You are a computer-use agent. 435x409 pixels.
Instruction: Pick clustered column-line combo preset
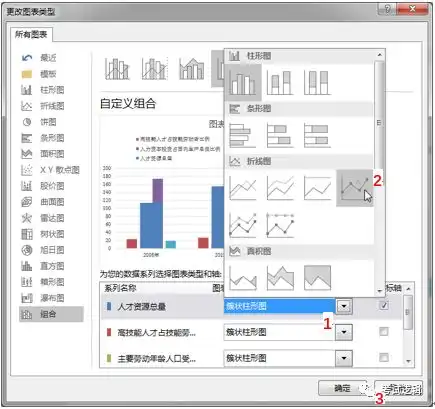click(117, 69)
